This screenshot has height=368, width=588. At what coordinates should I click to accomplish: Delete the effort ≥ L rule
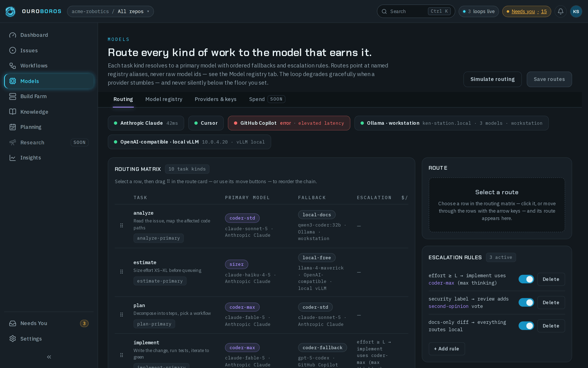[551, 279]
